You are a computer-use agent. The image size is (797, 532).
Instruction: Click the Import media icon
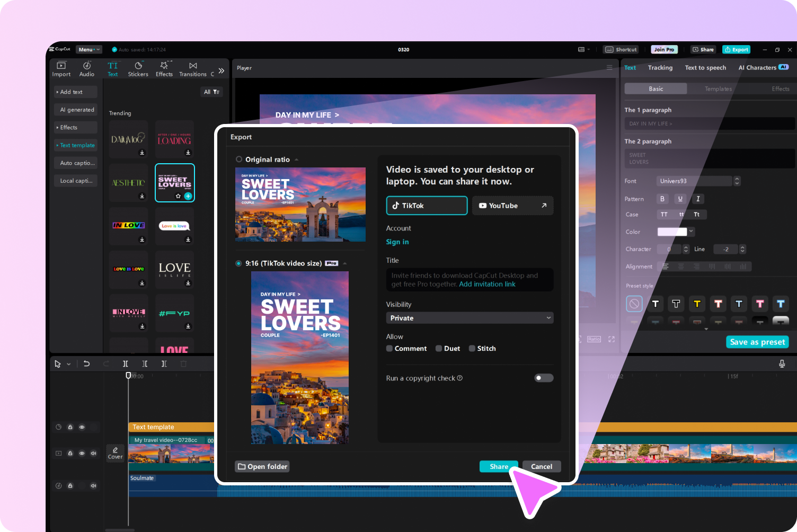[x=61, y=68]
